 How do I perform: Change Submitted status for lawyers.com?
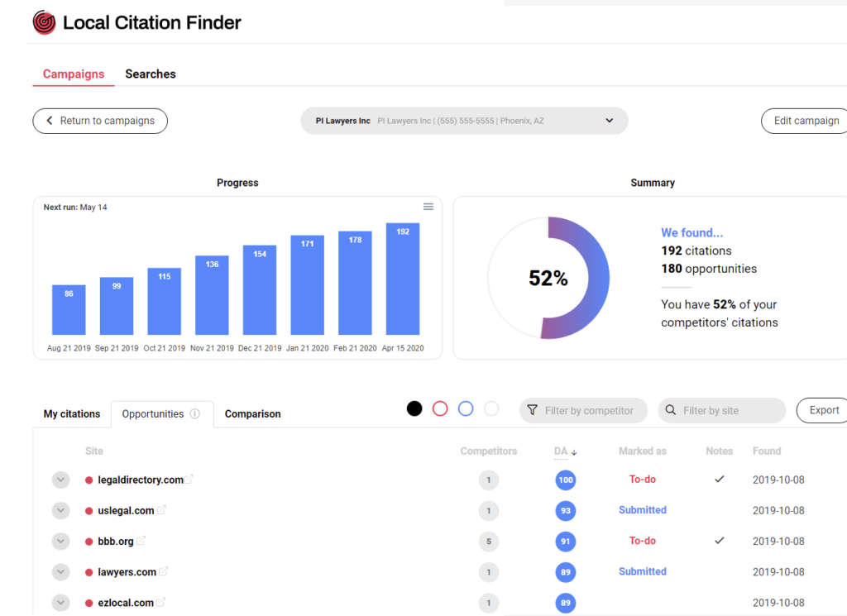(642, 571)
